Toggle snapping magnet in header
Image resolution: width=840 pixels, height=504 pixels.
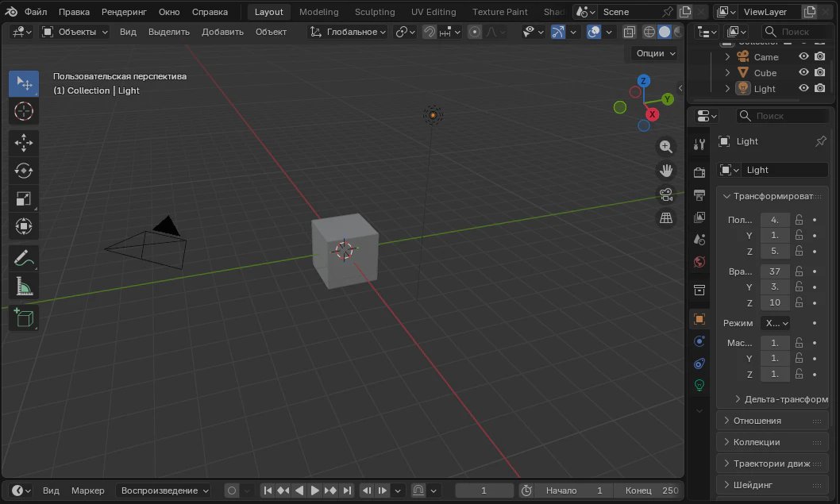(x=429, y=32)
